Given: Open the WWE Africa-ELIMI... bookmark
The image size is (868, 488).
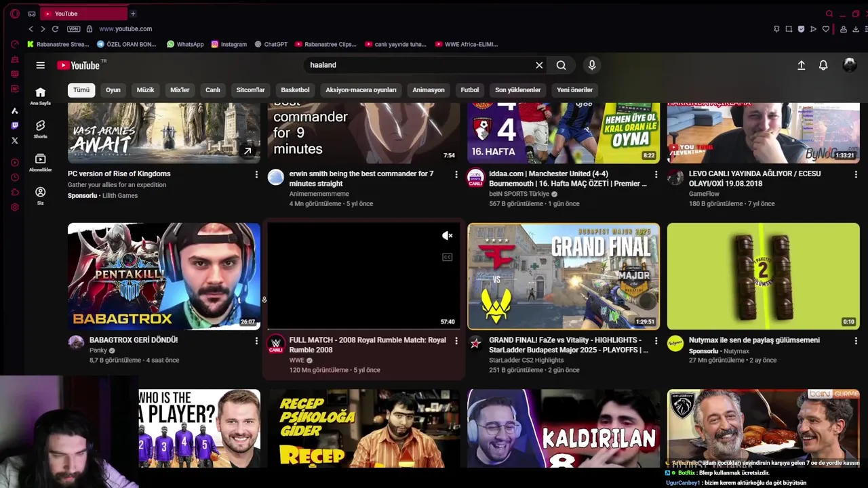Looking at the screenshot, I should pos(467,44).
